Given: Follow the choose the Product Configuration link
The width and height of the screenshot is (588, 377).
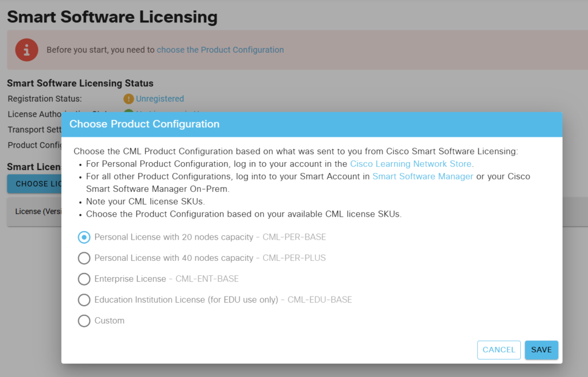Looking at the screenshot, I should [x=220, y=50].
